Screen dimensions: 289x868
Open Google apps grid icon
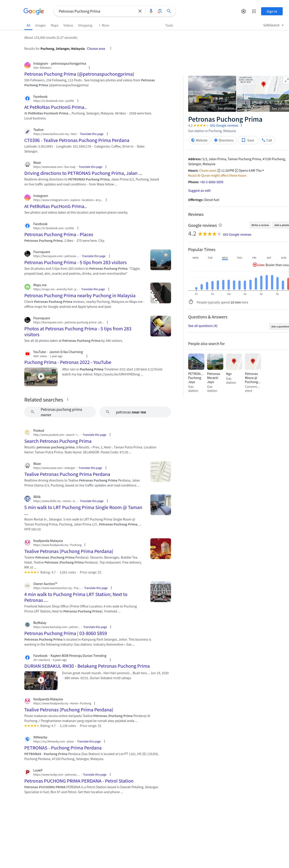[254, 11]
